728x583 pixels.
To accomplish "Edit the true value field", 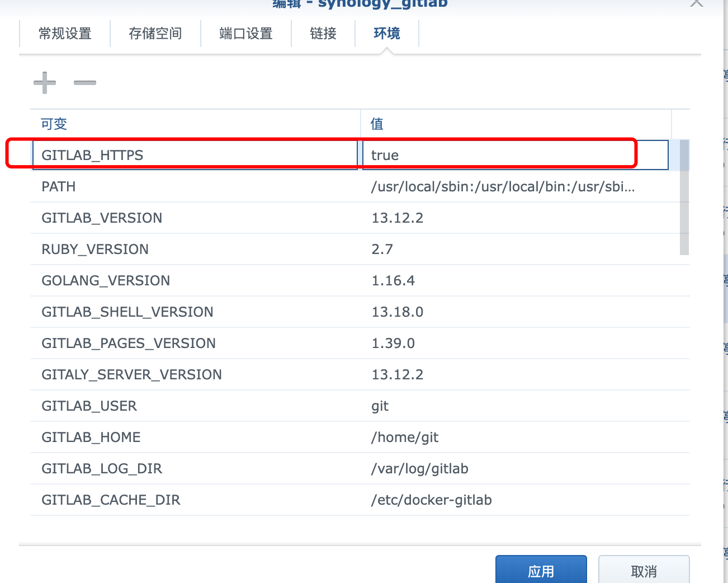I will pyautogui.click(x=516, y=155).
